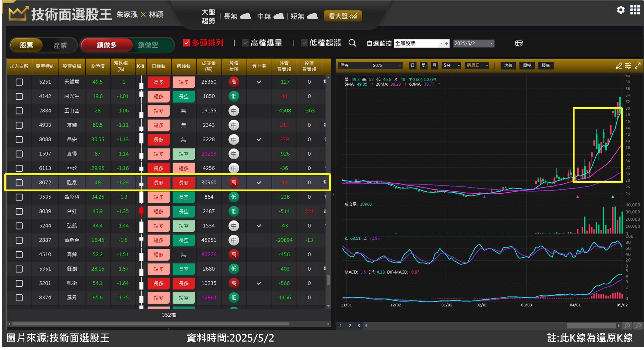Select the chart drawing pencil tool
This screenshot has width=644, height=350.
619,66
